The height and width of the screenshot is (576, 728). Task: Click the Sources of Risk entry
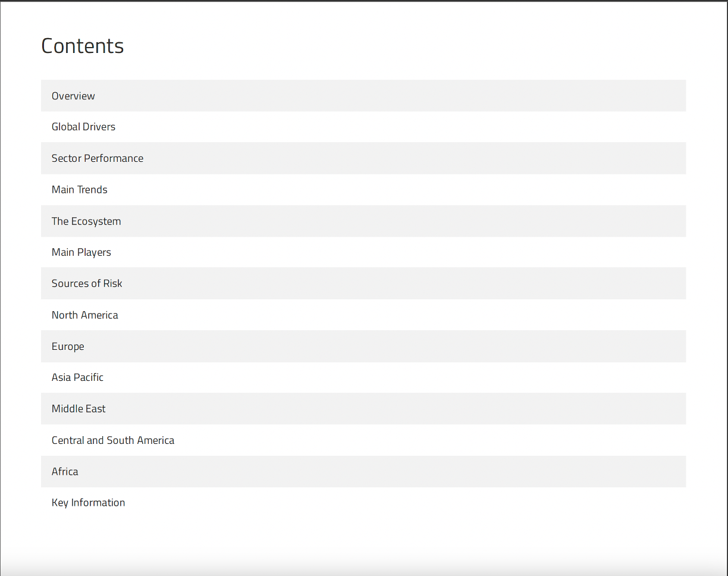87,283
